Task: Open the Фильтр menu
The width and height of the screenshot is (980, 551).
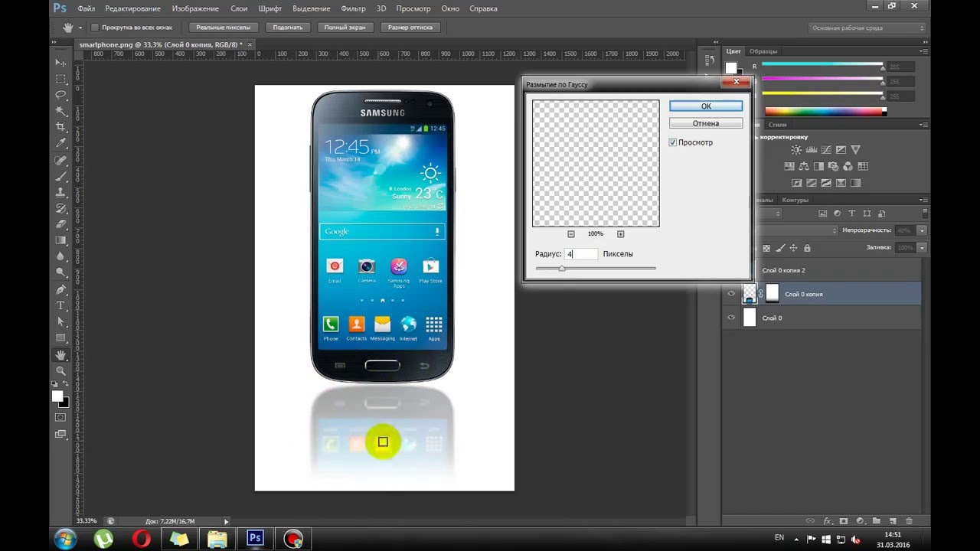Action: click(353, 8)
